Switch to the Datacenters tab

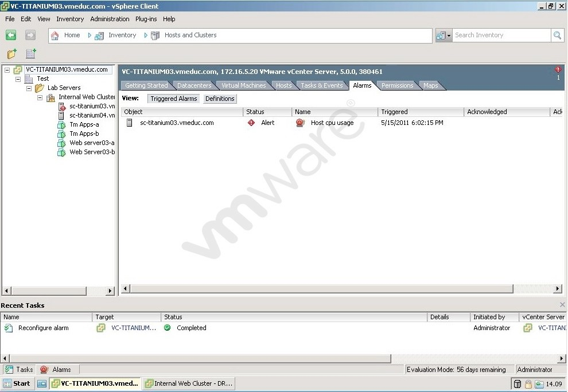point(194,85)
